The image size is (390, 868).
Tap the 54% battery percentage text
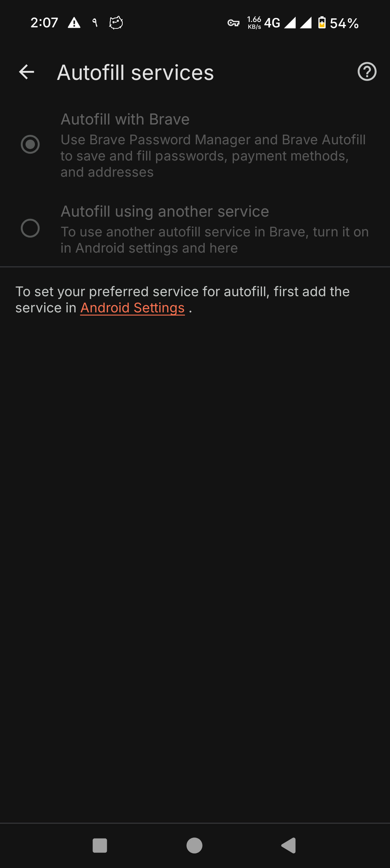[x=344, y=23]
